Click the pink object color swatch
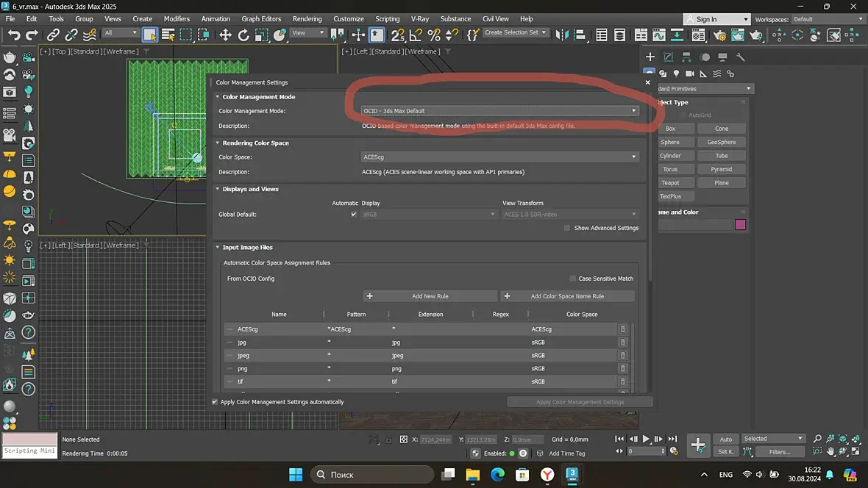Screen dimensions: 868x488 [x=740, y=225]
